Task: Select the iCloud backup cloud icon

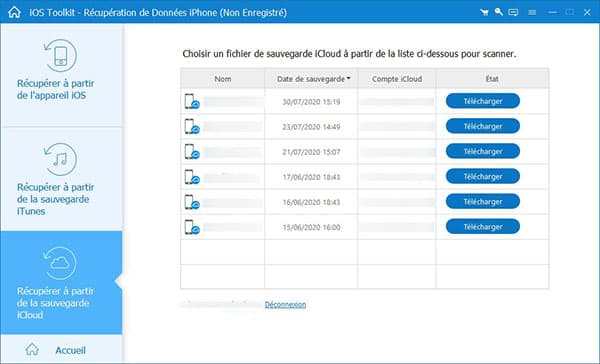Action: click(59, 263)
